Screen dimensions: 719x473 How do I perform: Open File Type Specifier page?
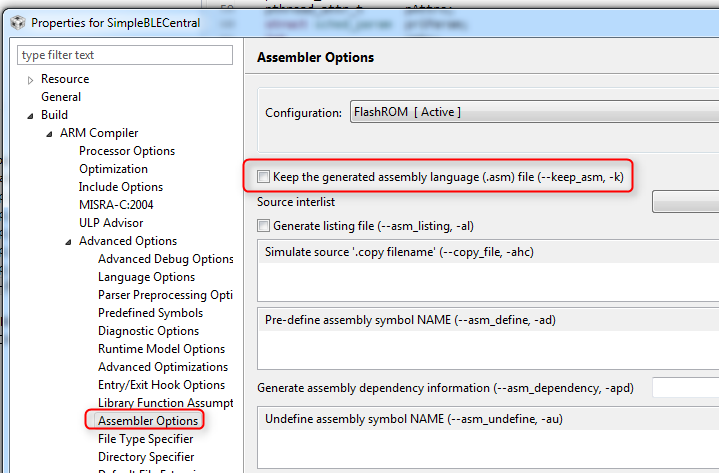point(145,439)
